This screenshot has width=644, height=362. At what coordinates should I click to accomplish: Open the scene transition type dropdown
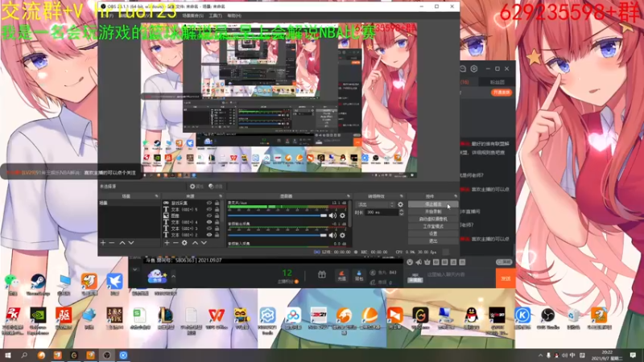coord(375,204)
